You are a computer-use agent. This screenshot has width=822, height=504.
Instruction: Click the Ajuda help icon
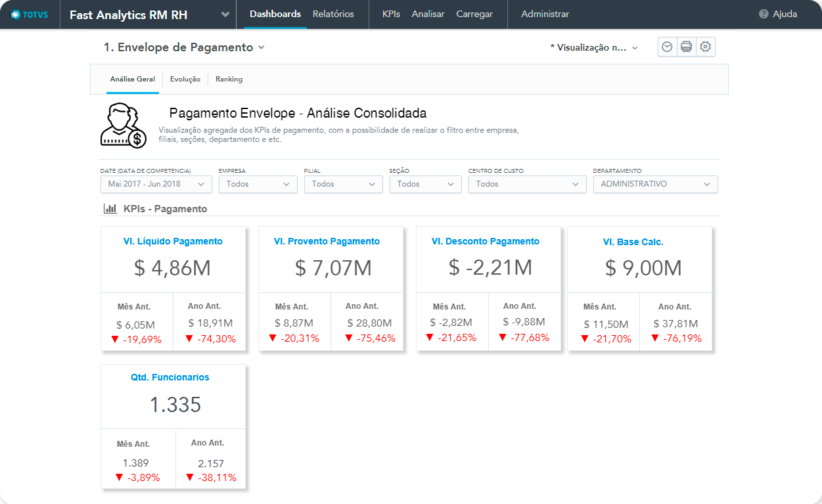(x=763, y=14)
